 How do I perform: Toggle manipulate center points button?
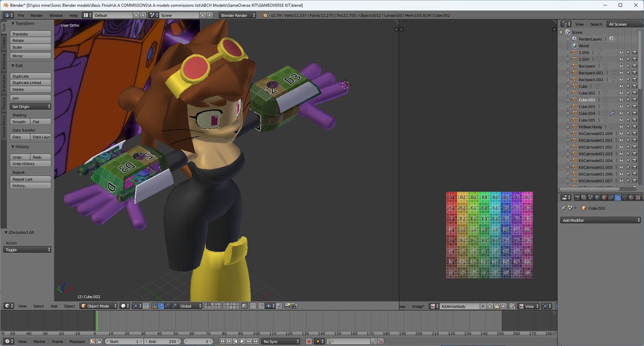pos(146,306)
